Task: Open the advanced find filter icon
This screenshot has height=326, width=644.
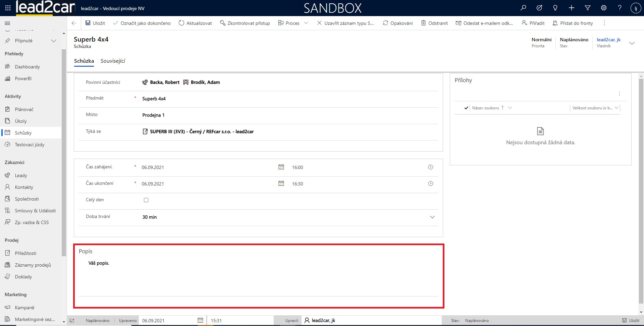Action: coord(588,8)
